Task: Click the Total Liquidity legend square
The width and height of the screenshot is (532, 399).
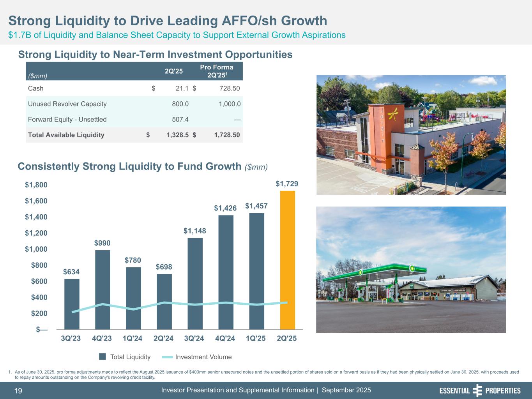Action: pyautogui.click(x=103, y=357)
